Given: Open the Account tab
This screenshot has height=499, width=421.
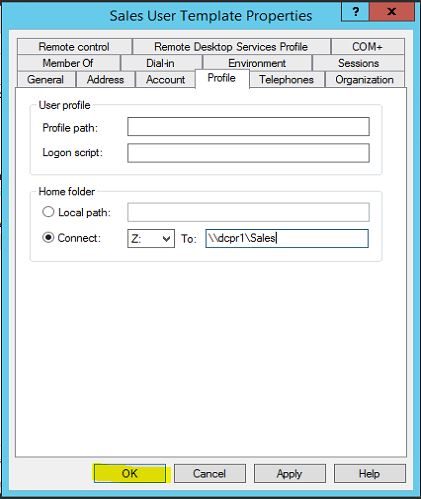Looking at the screenshot, I should (165, 80).
